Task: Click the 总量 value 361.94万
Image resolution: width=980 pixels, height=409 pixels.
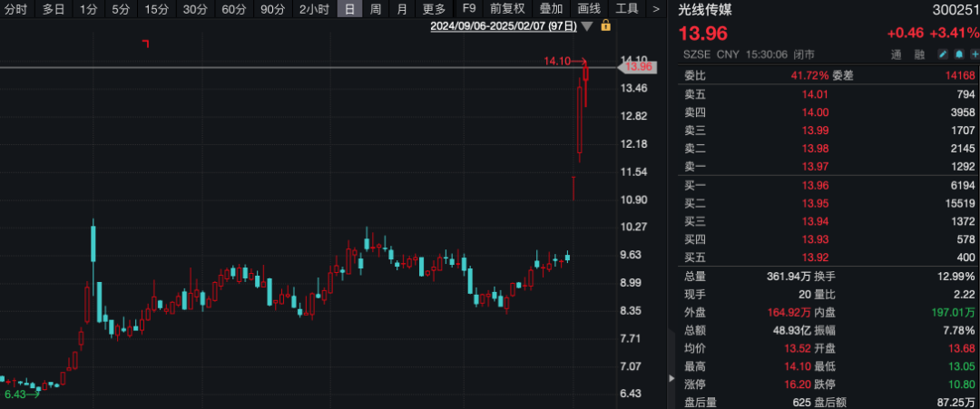Action: coord(789,277)
